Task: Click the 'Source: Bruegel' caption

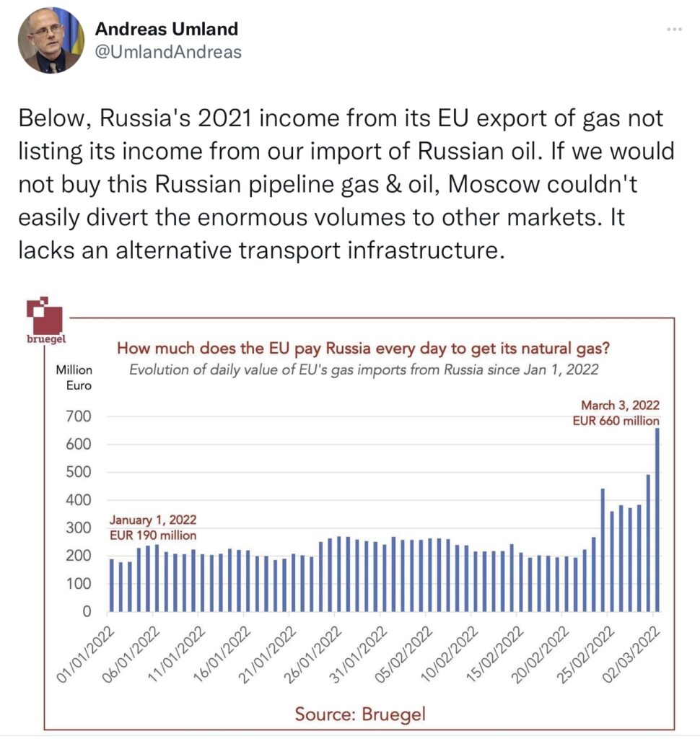Action: coord(360,714)
